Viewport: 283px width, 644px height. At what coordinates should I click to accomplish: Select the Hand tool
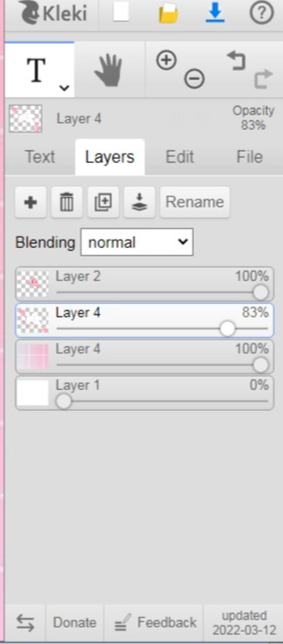109,71
